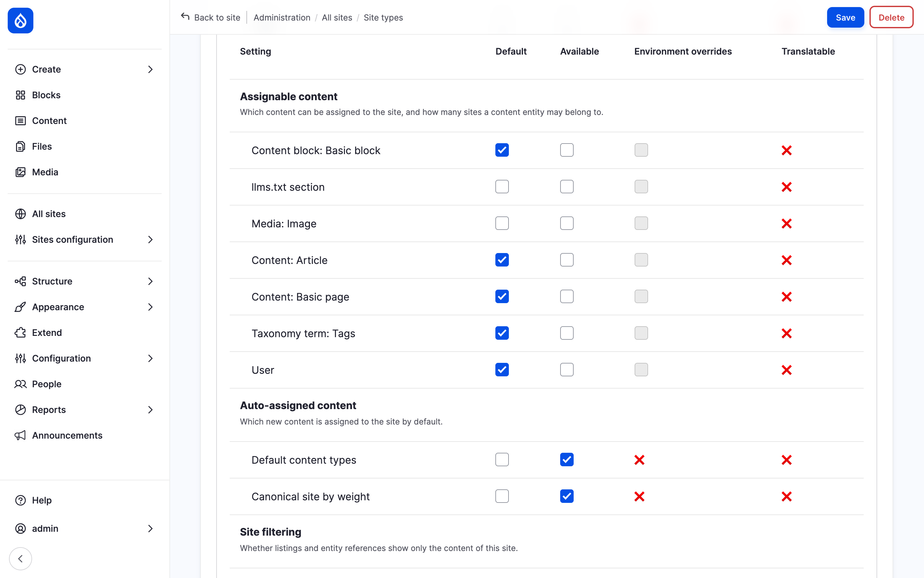Click the Create plus-circle icon

pos(21,69)
